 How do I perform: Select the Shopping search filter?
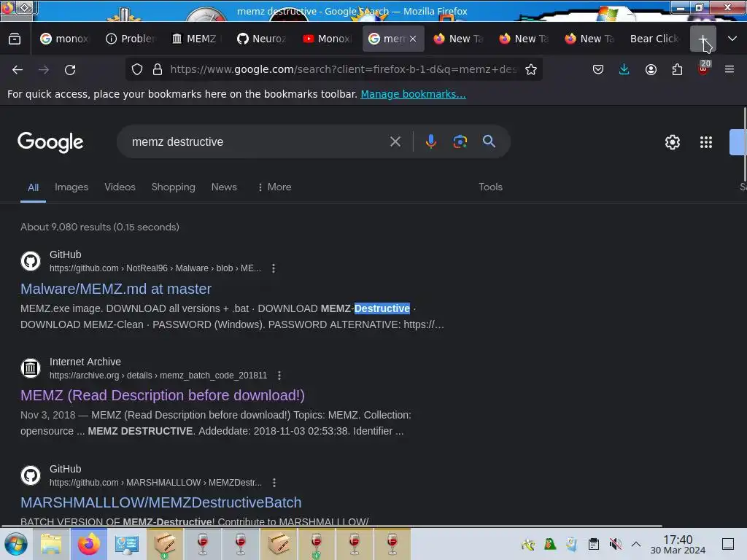(x=174, y=187)
